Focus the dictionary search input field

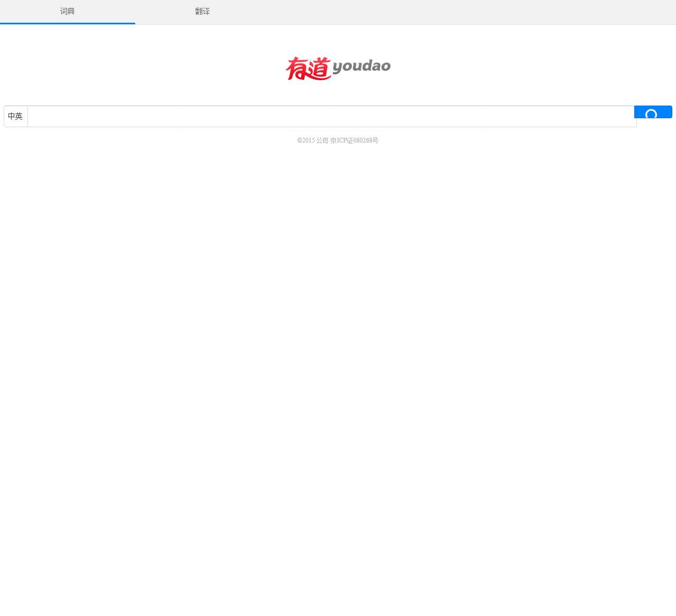[x=332, y=116]
